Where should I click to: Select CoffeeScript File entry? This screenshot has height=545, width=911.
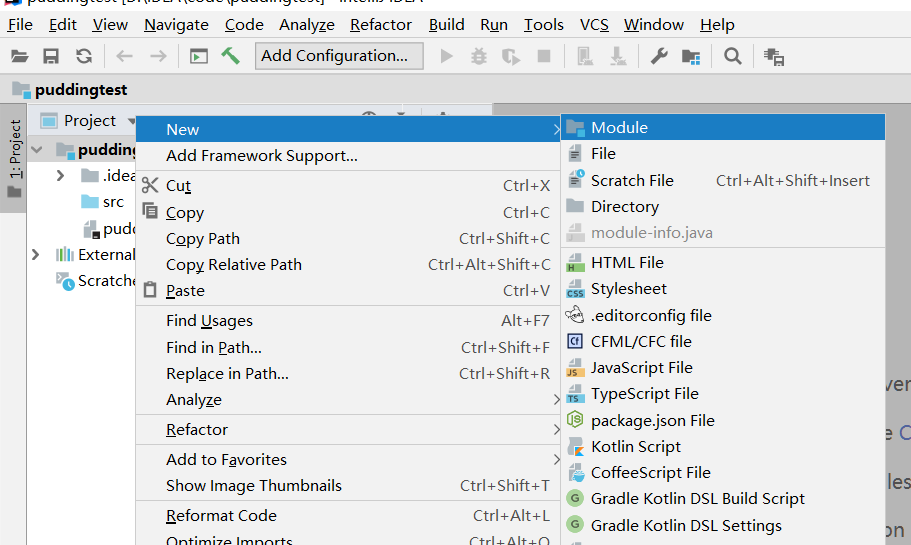(x=723, y=473)
